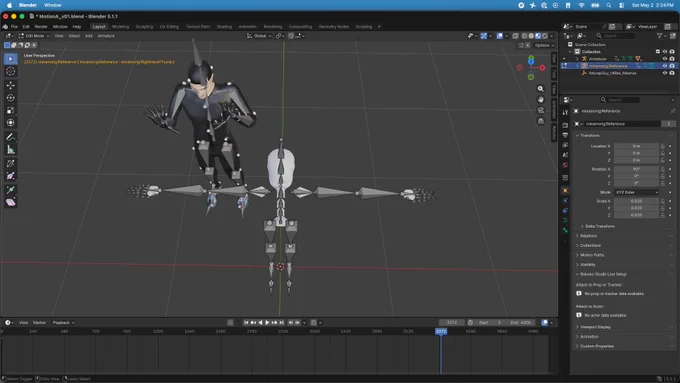Select the Rotate tool
This screenshot has width=680, height=383.
click(10, 98)
